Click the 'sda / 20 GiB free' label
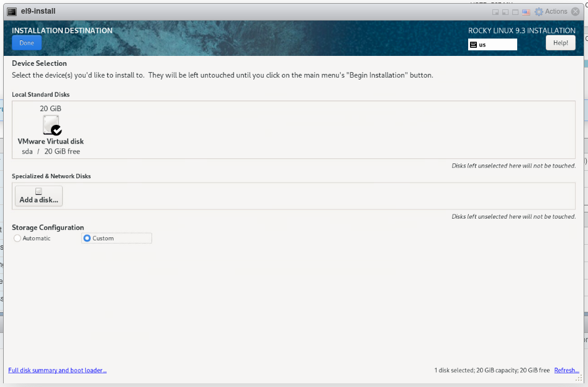Image resolution: width=588 pixels, height=387 pixels. click(x=51, y=152)
